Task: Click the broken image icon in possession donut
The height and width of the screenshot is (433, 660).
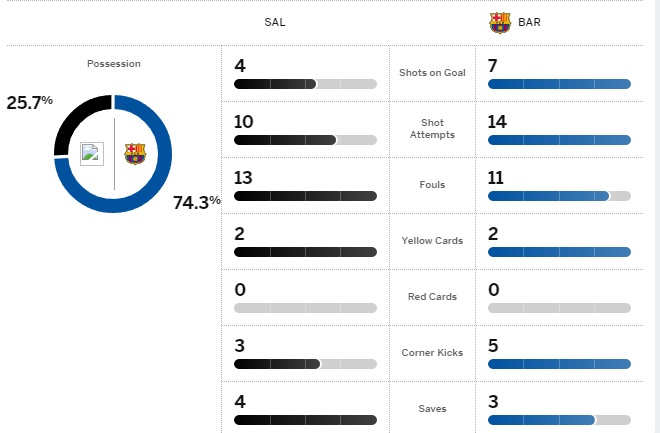Action: point(92,154)
